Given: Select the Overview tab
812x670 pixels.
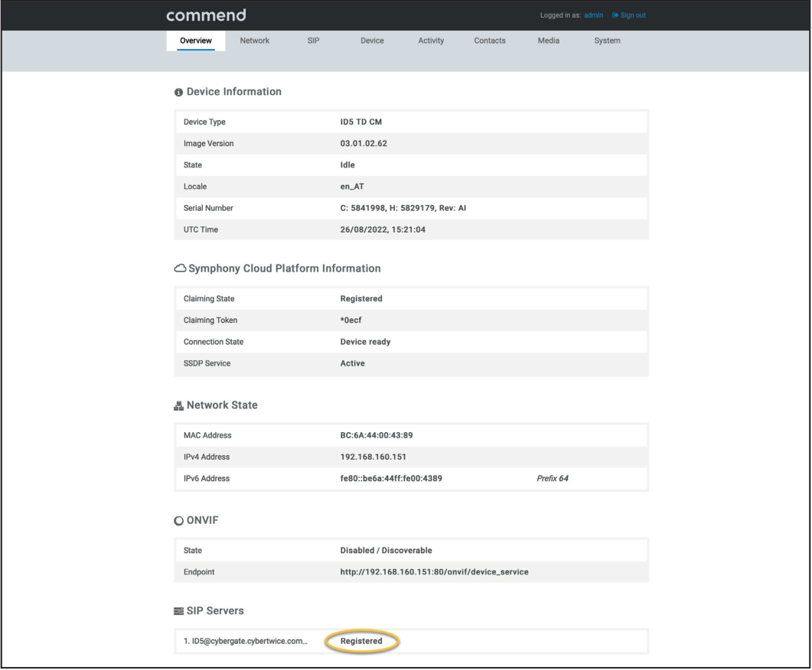Looking at the screenshot, I should click(x=196, y=41).
